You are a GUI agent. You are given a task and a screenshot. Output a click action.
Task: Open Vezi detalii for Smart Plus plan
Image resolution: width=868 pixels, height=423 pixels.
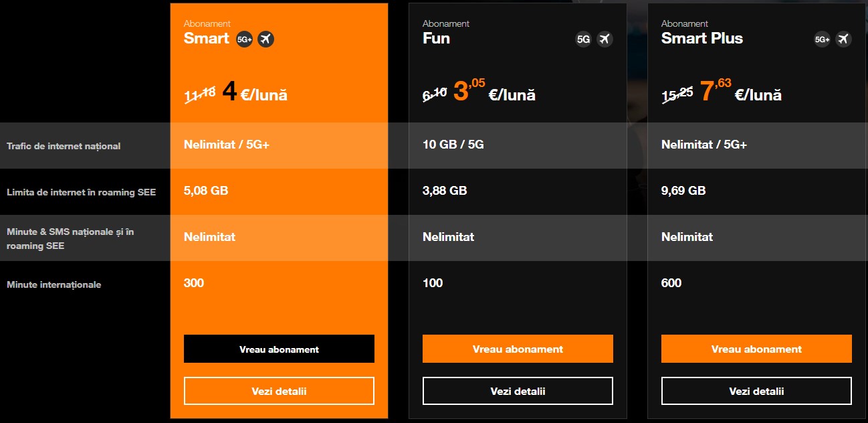click(x=756, y=391)
